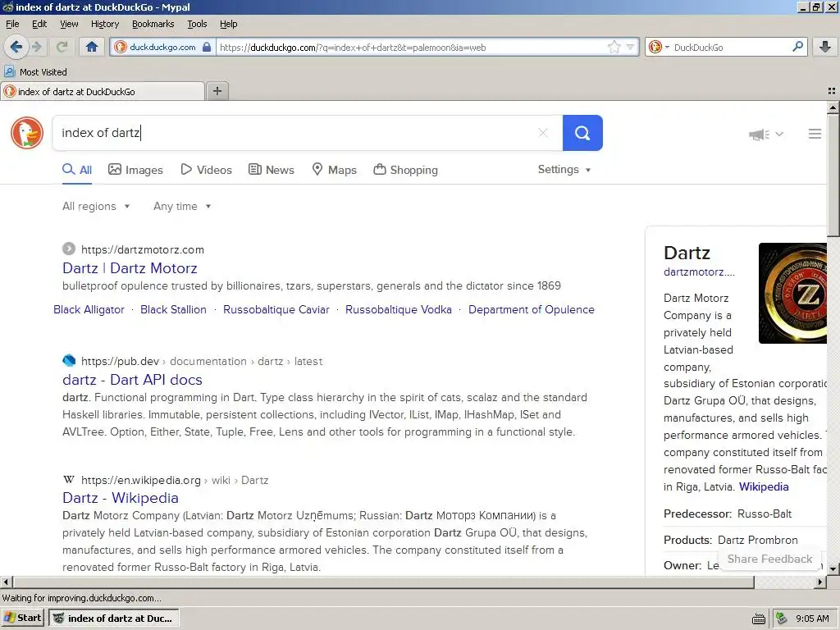
Task: Open the Help menu
Action: coord(228,24)
